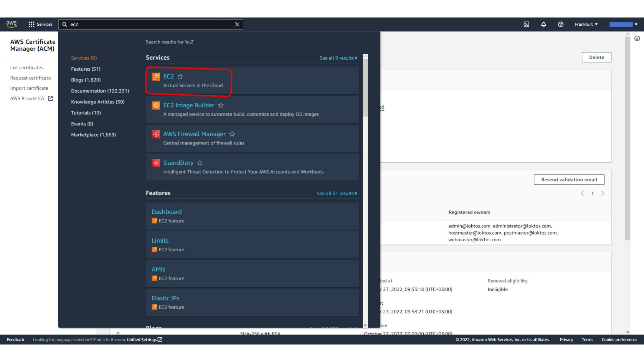Open Feedback in the footer
Screen dimensions: 644x362
click(x=15, y=340)
